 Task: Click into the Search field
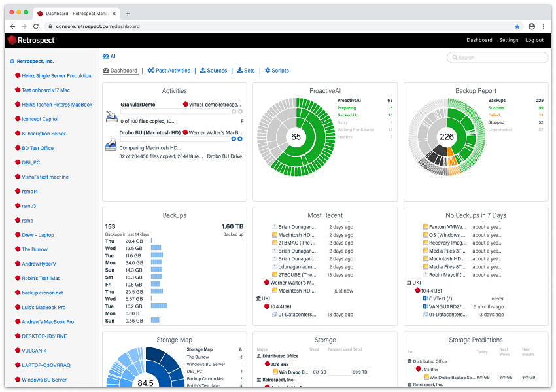click(497, 58)
